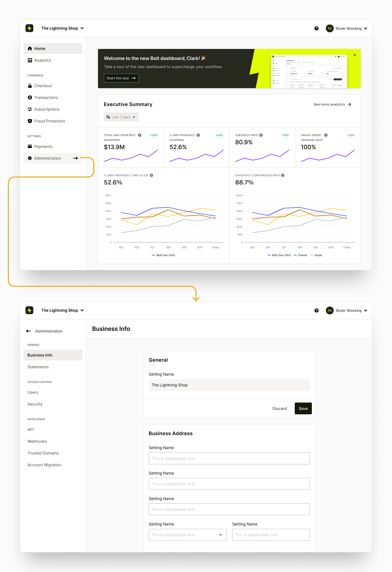
Task: Select Webhooks under Developers
Action: click(37, 441)
